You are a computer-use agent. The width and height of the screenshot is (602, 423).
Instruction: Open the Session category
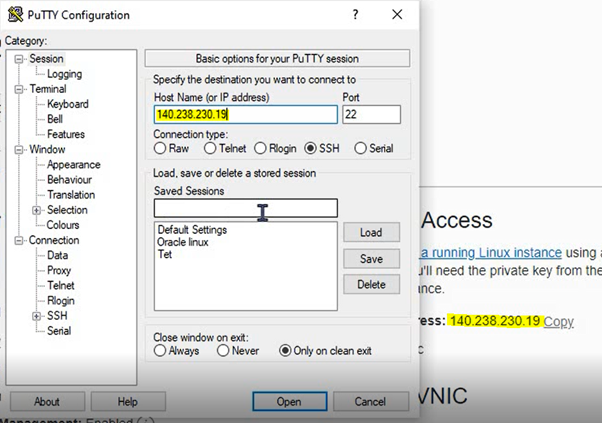tap(46, 59)
